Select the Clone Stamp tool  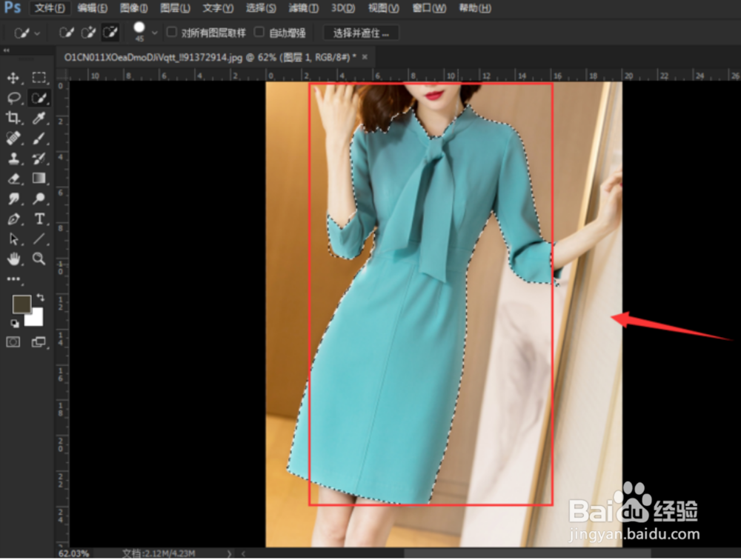[13, 159]
